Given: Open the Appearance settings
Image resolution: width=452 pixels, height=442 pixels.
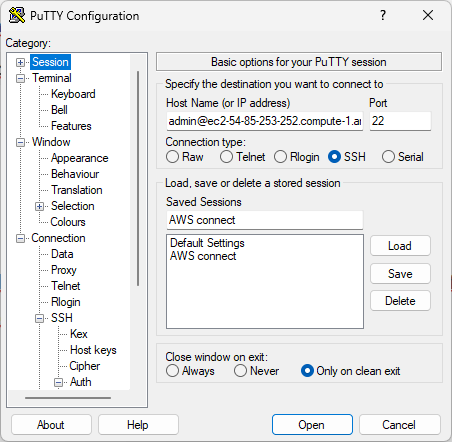Looking at the screenshot, I should (79, 158).
